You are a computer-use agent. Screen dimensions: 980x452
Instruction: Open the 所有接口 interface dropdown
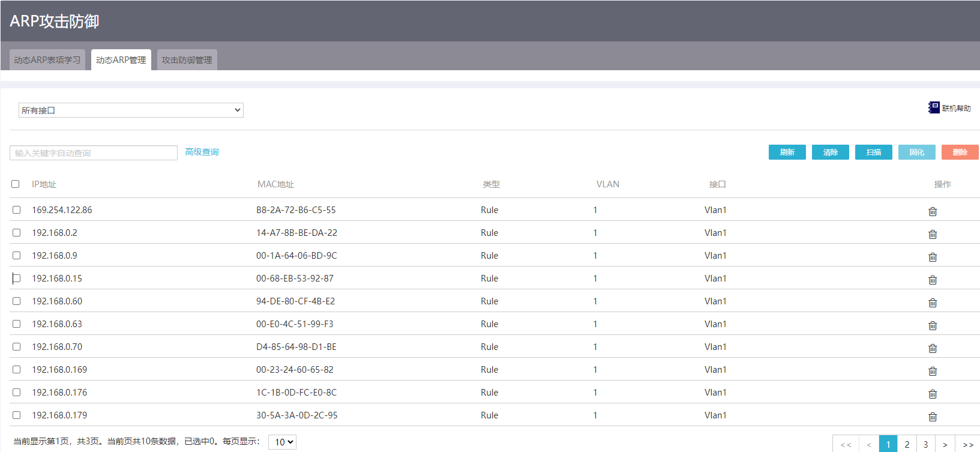131,110
